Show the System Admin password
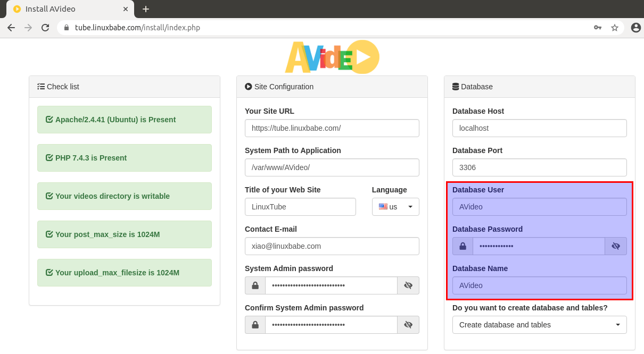This screenshot has height=354, width=644. [x=408, y=285]
